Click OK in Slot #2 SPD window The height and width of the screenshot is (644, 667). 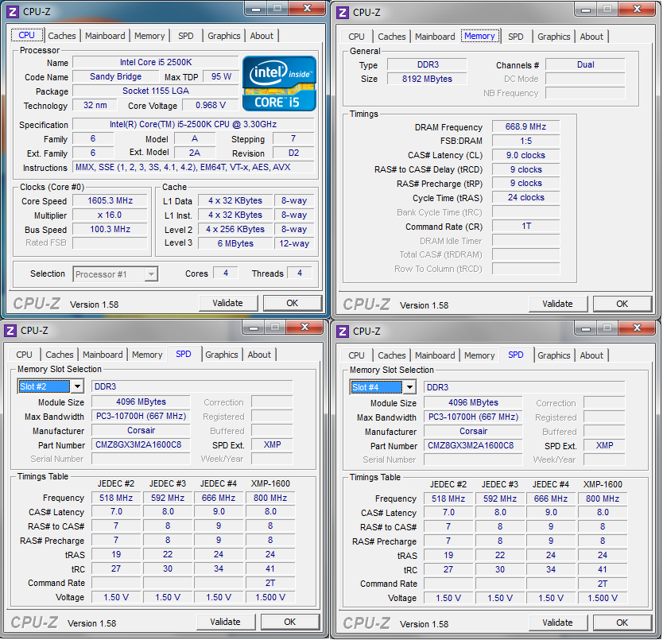point(289,623)
